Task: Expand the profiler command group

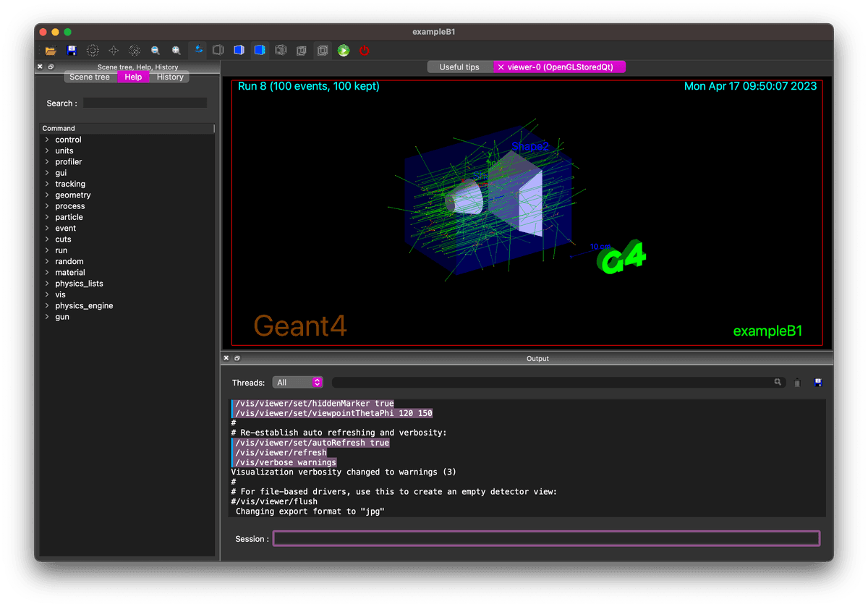Action: pos(47,162)
